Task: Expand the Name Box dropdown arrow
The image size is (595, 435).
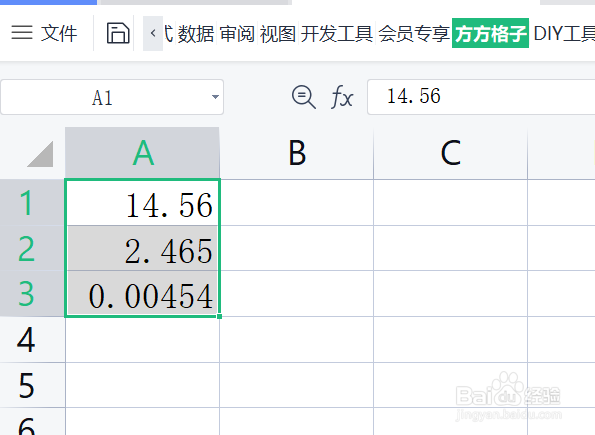Action: pos(215,97)
